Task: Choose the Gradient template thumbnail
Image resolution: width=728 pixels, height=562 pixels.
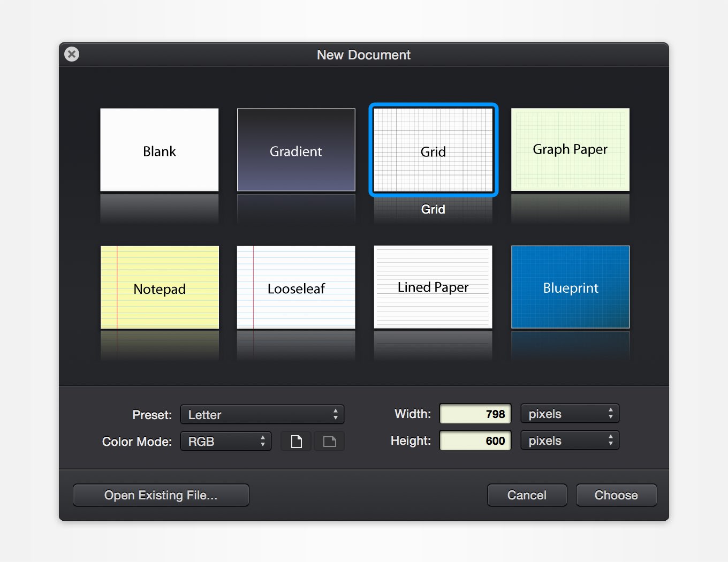Action: coord(296,150)
